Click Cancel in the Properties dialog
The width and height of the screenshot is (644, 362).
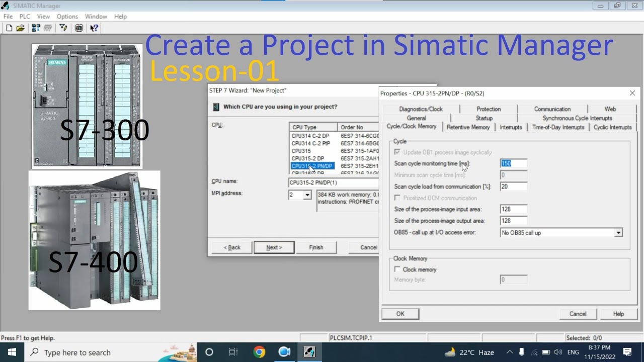pyautogui.click(x=578, y=314)
